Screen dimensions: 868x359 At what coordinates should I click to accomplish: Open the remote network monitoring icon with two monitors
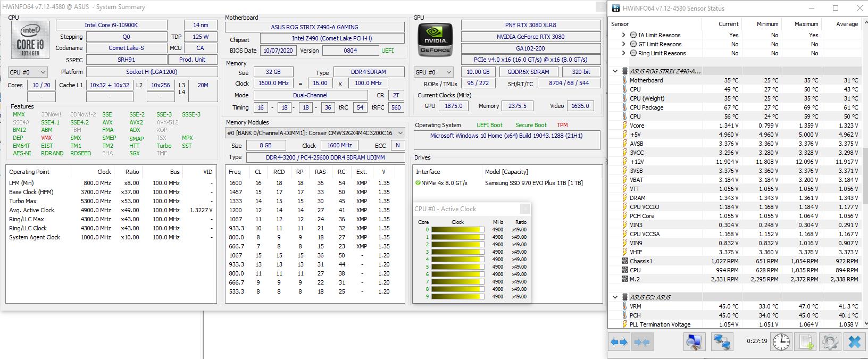tap(721, 342)
